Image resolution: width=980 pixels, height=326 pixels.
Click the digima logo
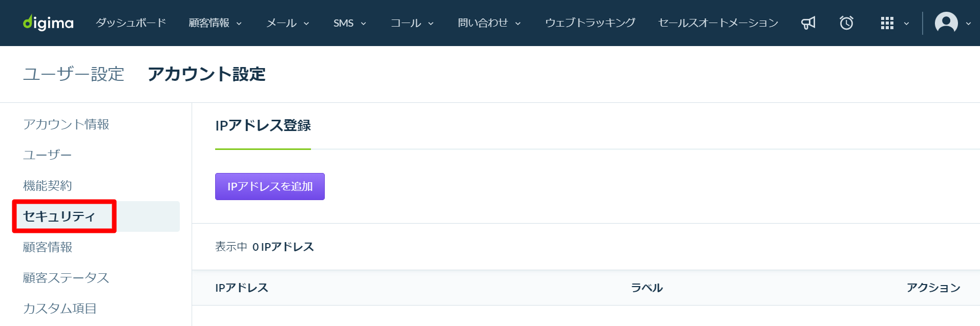click(x=48, y=23)
